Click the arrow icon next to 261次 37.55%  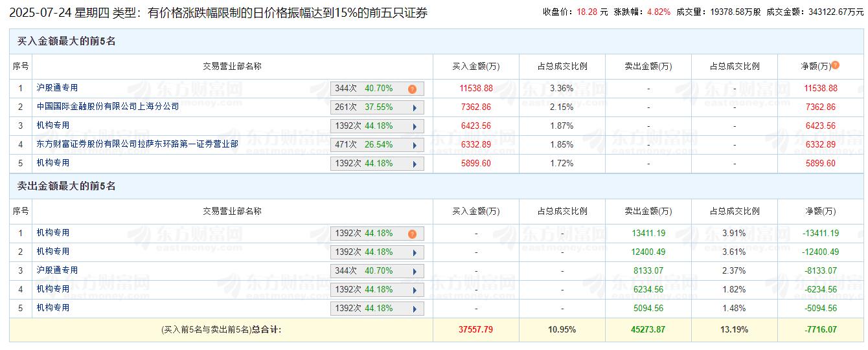pos(414,108)
